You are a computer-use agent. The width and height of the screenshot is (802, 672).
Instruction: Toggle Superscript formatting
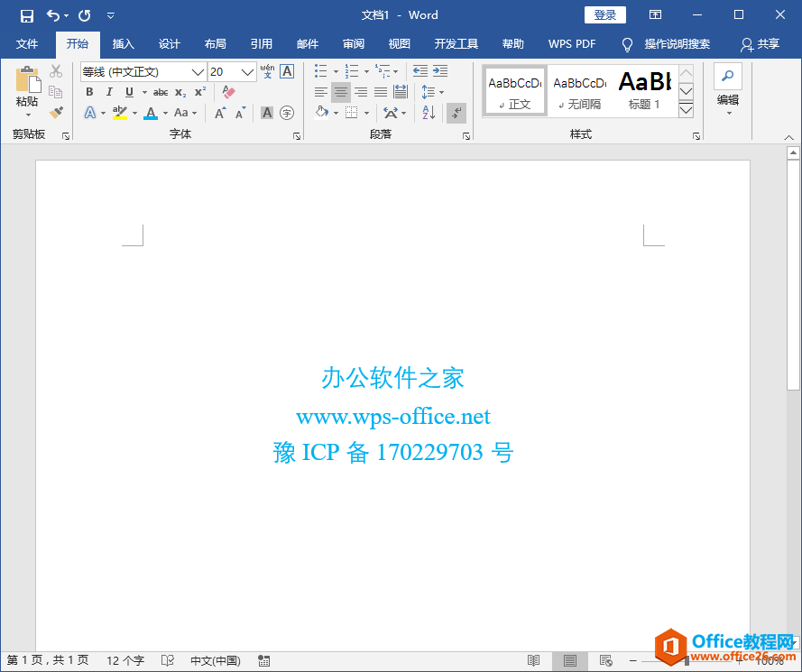(x=200, y=92)
